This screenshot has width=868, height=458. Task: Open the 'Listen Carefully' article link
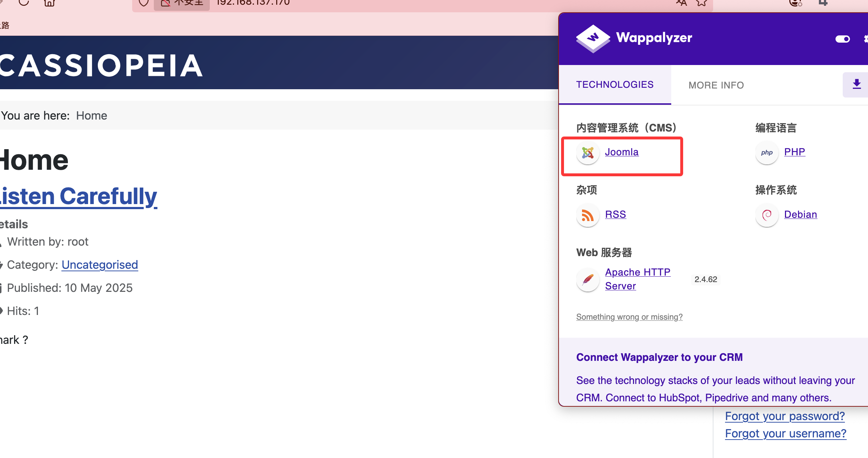point(78,196)
